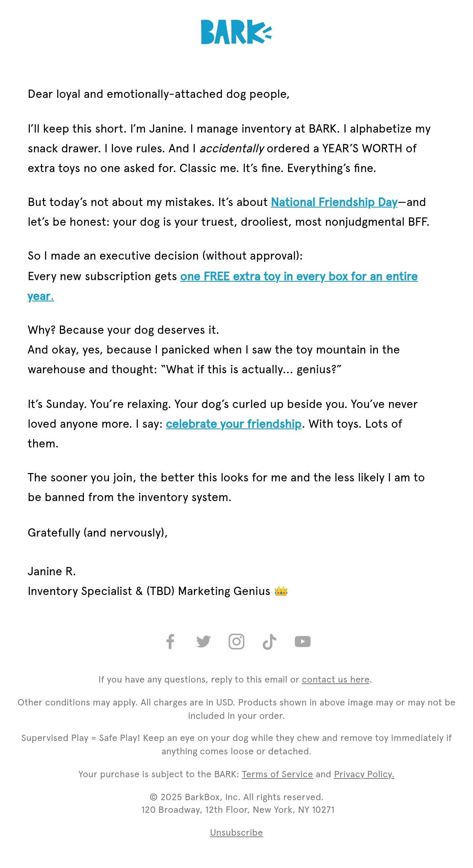The image size is (473, 868).
Task: Click the BarkBox copyright notice
Action: tap(236, 797)
